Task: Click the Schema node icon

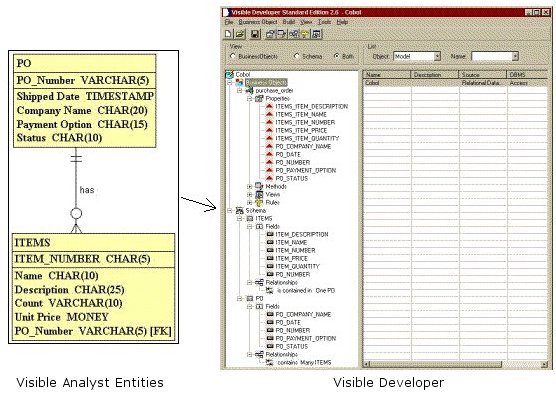Action: tap(239, 211)
